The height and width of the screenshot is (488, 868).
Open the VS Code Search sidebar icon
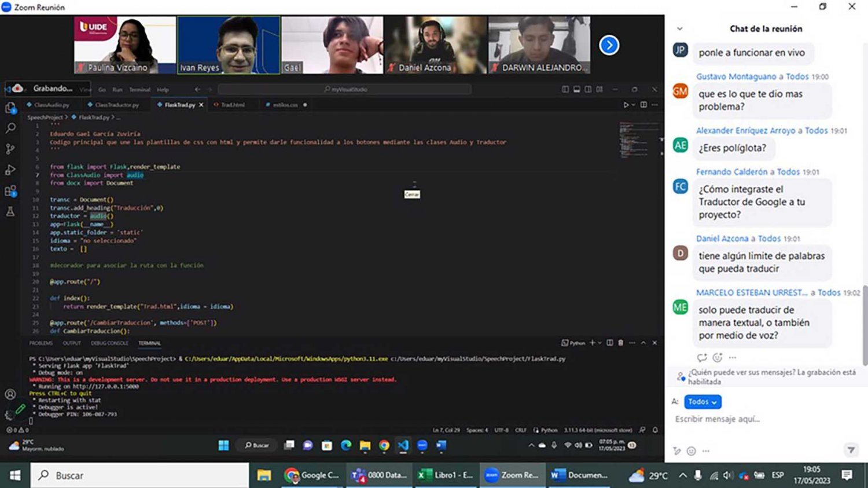[x=10, y=129]
